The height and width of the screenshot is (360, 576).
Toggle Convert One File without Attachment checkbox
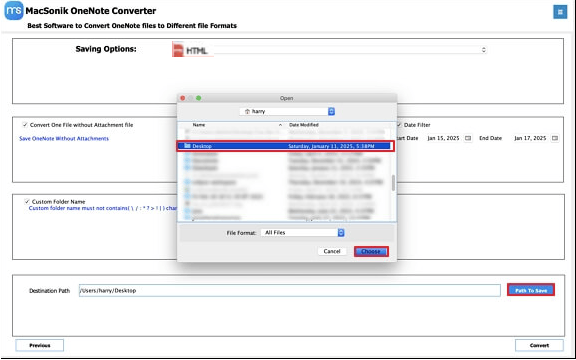coord(25,125)
